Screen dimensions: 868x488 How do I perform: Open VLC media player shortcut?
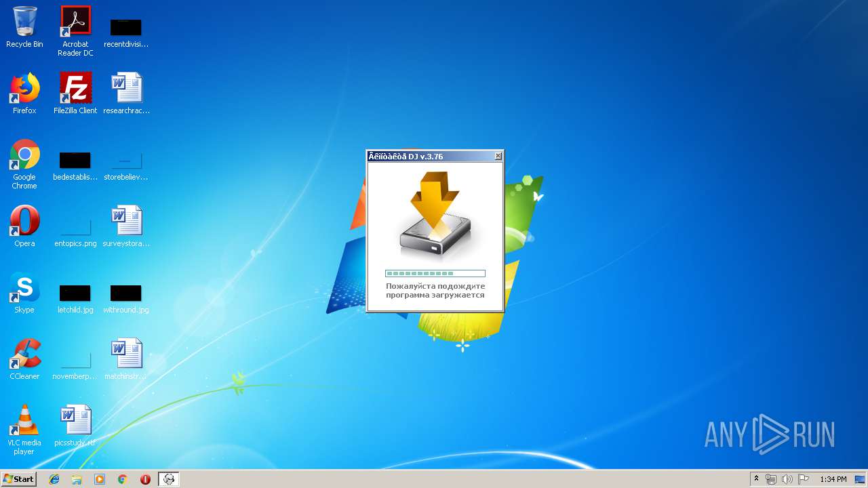tap(24, 430)
